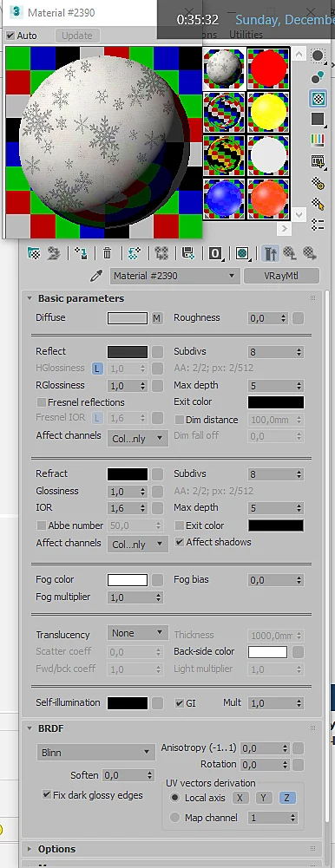The height and width of the screenshot is (868, 335).
Task: Toggle the HGlossiness L lock button
Action: coord(97,369)
